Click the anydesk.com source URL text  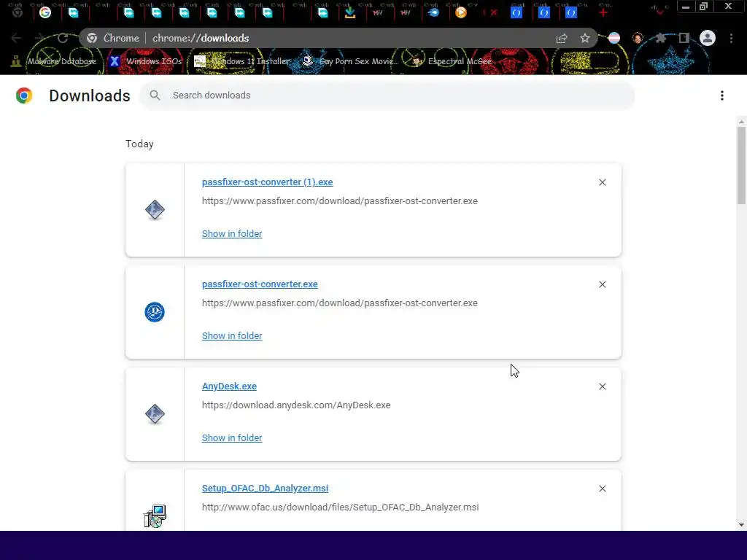pyautogui.click(x=296, y=405)
